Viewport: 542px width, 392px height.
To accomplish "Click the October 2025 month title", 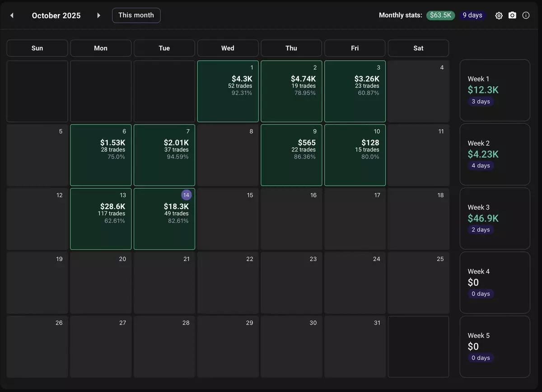I will pyautogui.click(x=56, y=15).
